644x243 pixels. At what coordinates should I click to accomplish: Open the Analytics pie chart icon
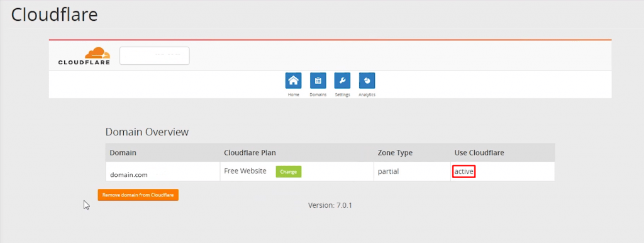coord(367,81)
